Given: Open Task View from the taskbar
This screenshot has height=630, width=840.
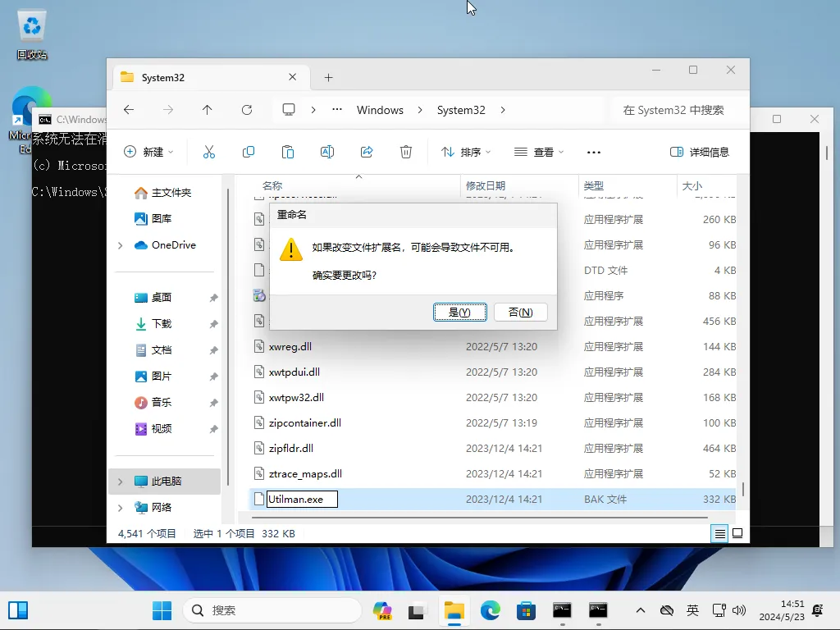Looking at the screenshot, I should tap(418, 610).
